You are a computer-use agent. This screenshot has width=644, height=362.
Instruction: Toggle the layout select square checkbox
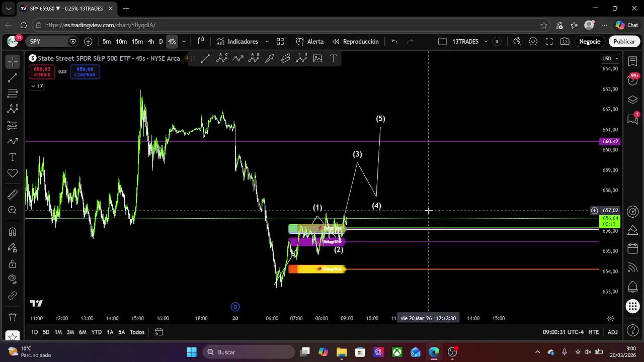(x=442, y=42)
